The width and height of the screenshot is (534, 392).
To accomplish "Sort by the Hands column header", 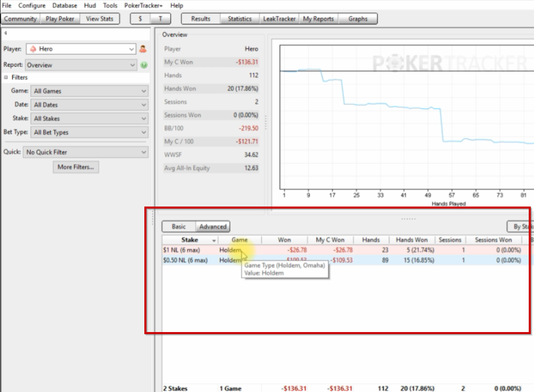I will (x=371, y=240).
